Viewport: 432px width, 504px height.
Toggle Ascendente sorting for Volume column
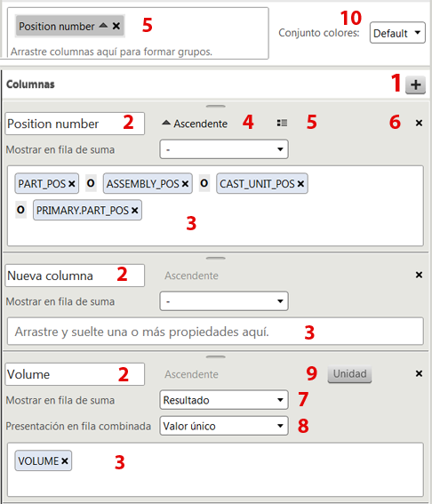click(x=192, y=374)
